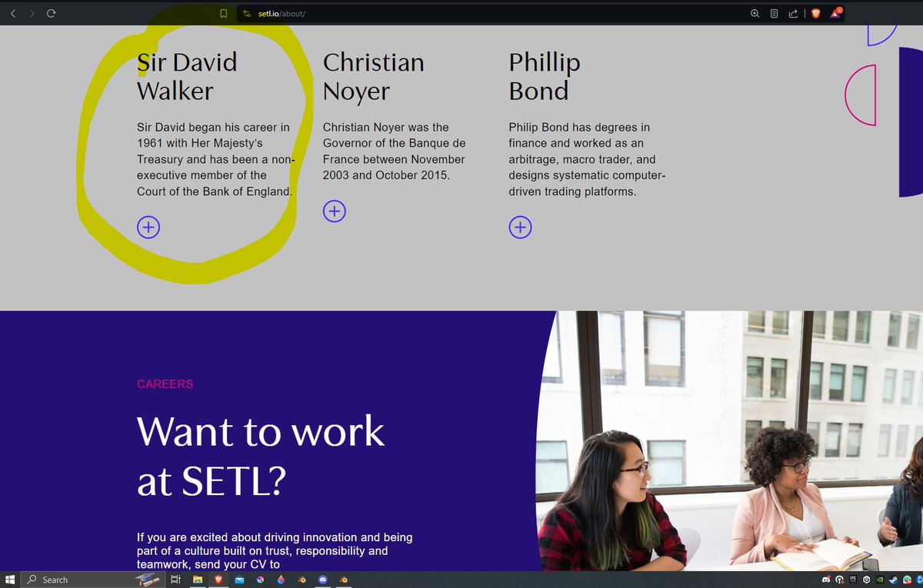Reload the page with the refresh icon
This screenshot has height=588, width=923.
pyautogui.click(x=51, y=13)
